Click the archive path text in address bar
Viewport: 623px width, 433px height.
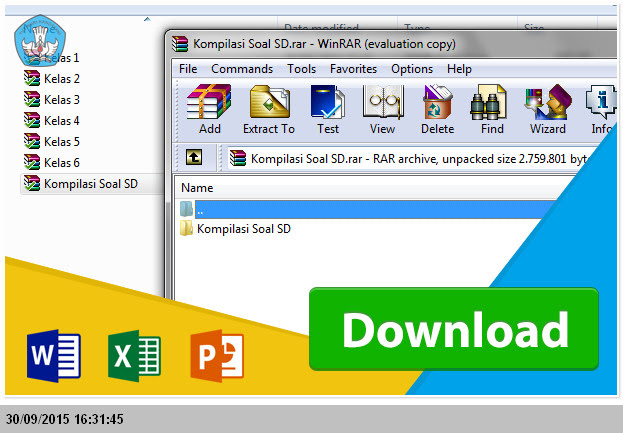tap(419, 159)
